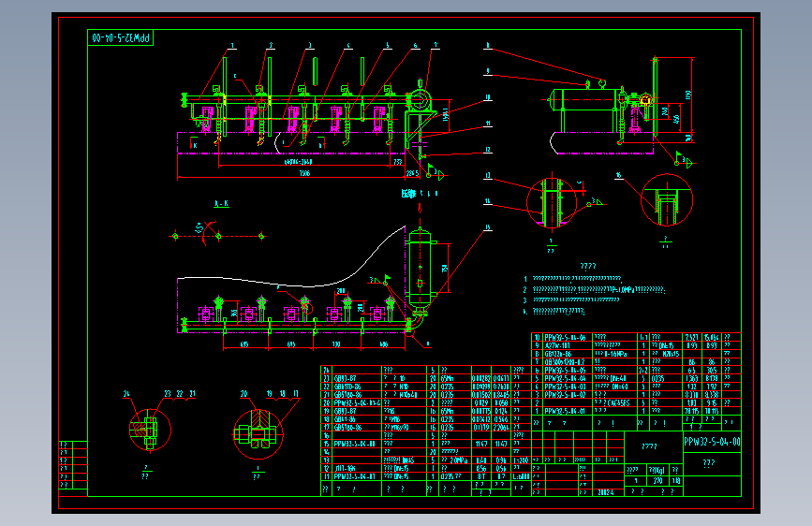Click balloon number 14 leader label
The width and height of the screenshot is (812, 526).
pos(487,201)
